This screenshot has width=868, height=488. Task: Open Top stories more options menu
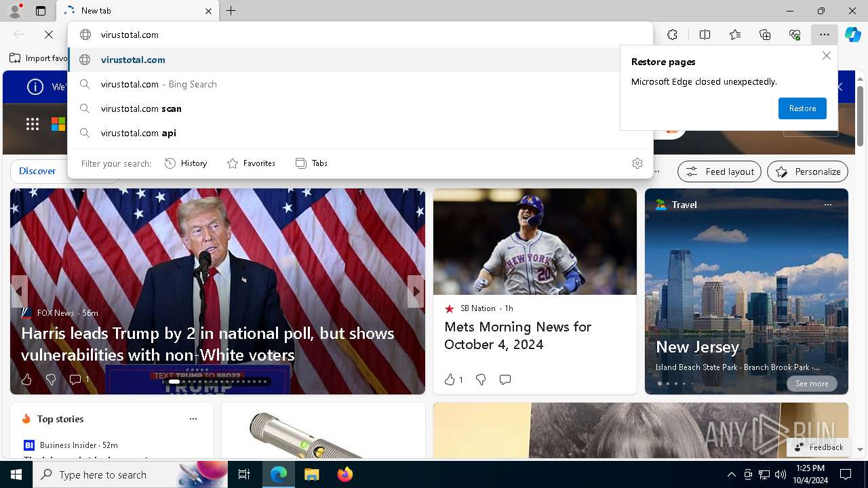(x=193, y=419)
